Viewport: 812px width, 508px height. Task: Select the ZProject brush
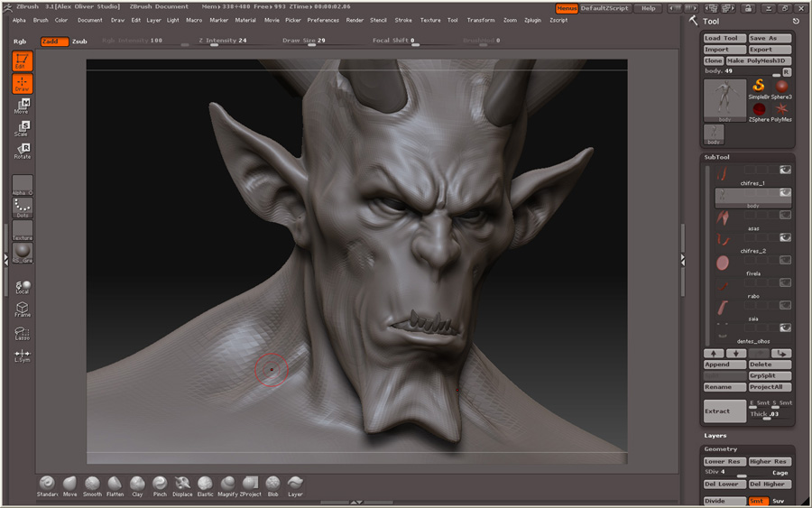click(250, 486)
